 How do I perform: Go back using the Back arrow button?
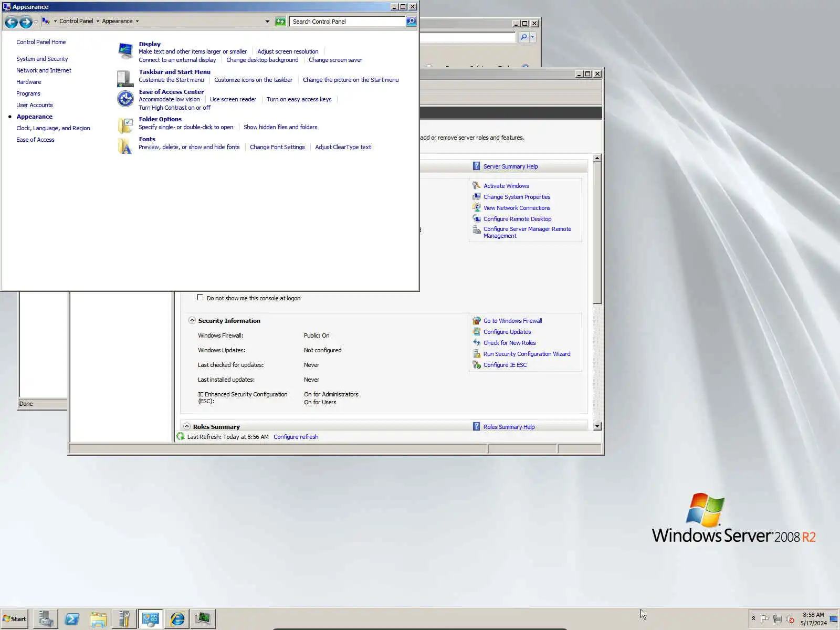(11, 22)
